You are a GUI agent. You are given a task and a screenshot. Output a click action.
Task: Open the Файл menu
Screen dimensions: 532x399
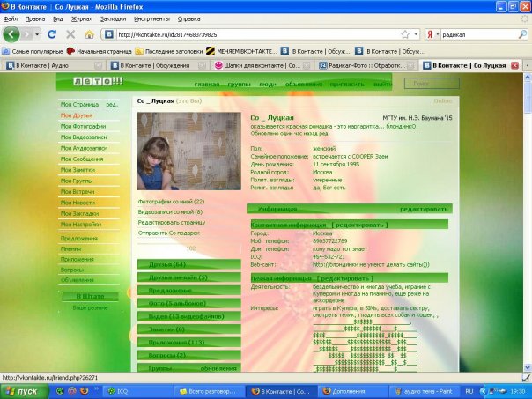point(11,19)
